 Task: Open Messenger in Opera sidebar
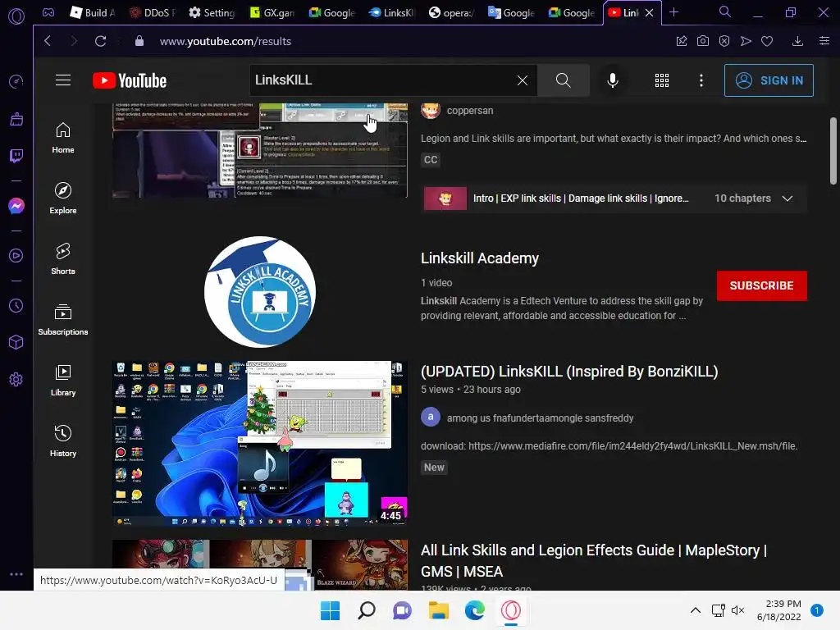16,206
